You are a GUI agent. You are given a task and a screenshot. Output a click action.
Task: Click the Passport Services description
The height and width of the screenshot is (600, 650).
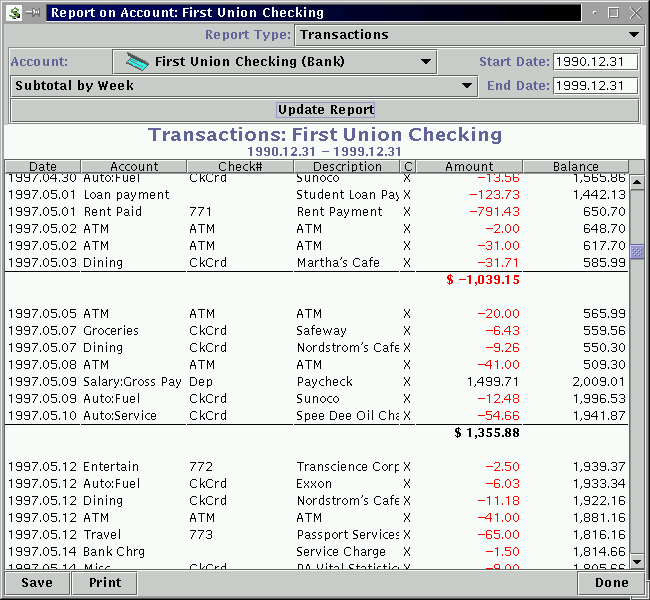348,535
